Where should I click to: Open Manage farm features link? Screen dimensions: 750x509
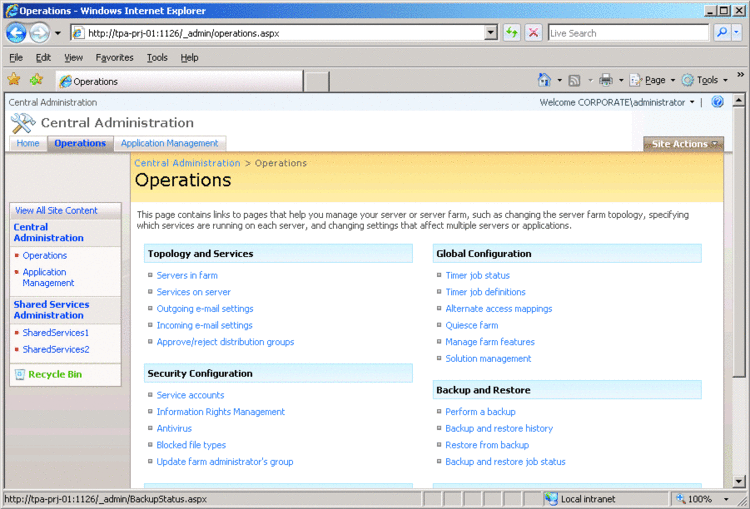point(490,342)
